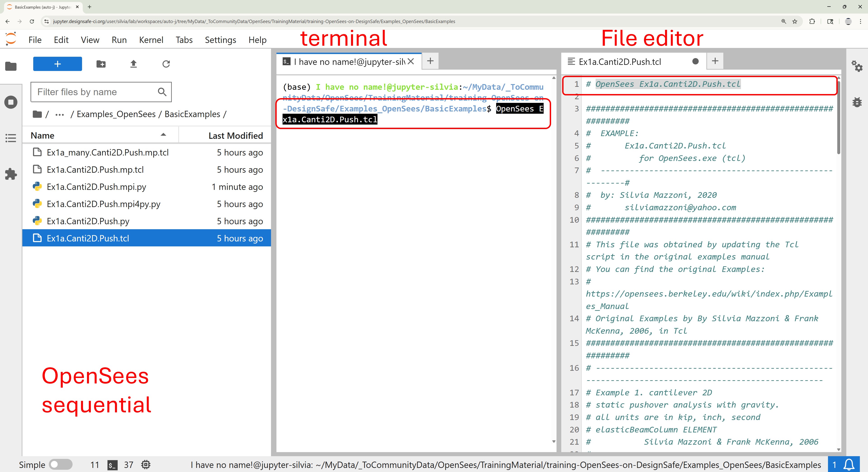The height and width of the screenshot is (472, 868).
Task: Open the Extension Manager puzzle icon
Action: tap(11, 174)
